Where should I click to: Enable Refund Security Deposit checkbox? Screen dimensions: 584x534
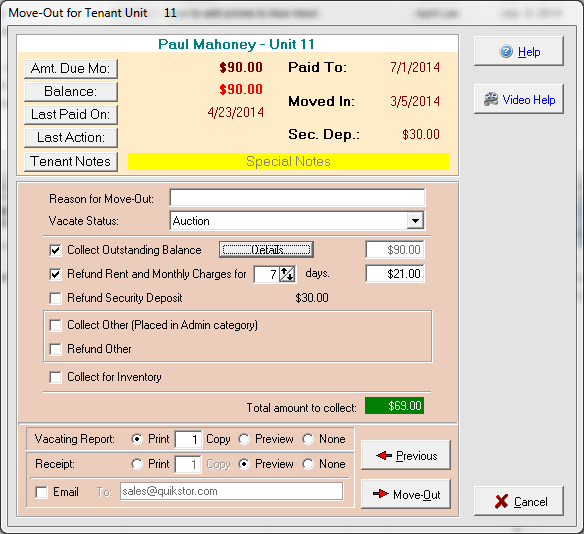coord(55,298)
